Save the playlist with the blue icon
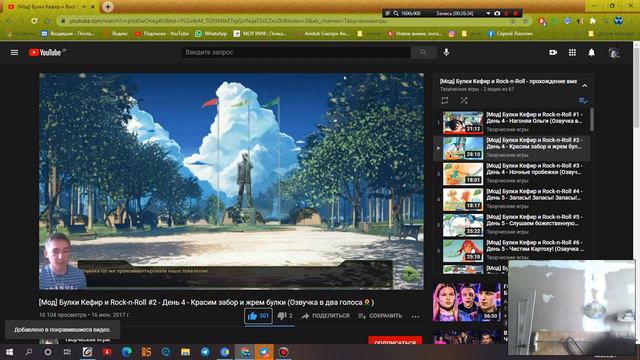The image size is (640, 360). tap(583, 100)
